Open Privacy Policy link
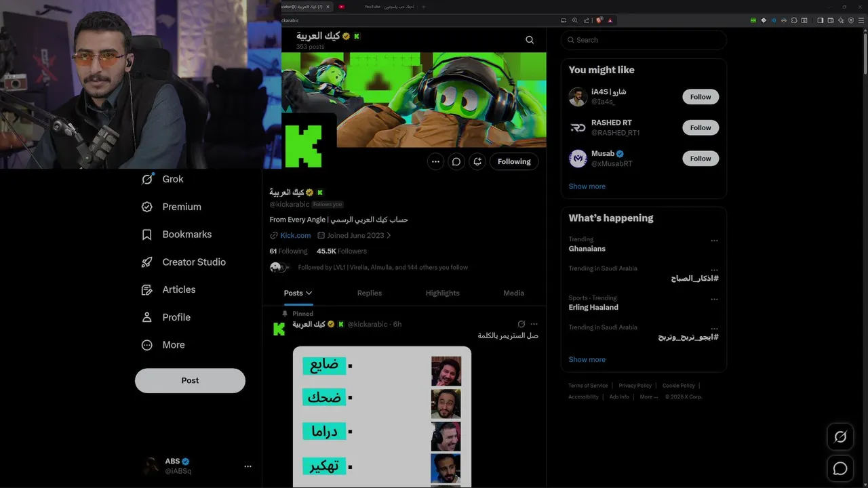Viewport: 868px width, 488px height. pyautogui.click(x=635, y=386)
